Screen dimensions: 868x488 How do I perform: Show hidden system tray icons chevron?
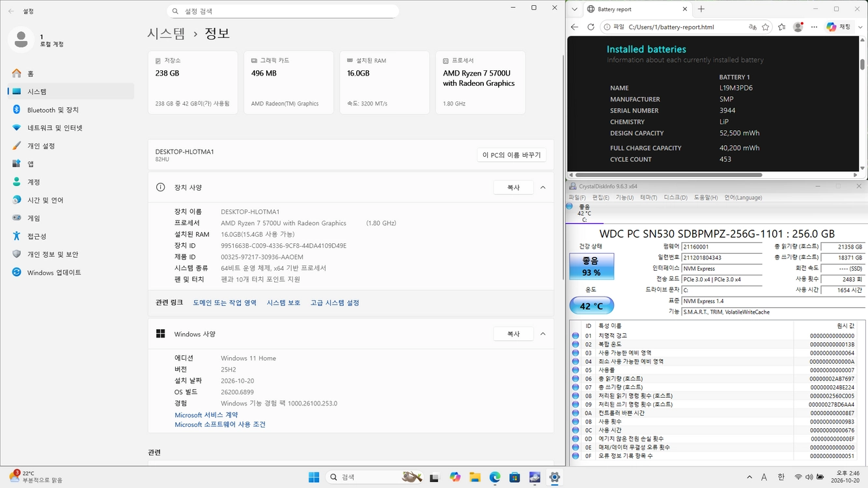coord(749,478)
